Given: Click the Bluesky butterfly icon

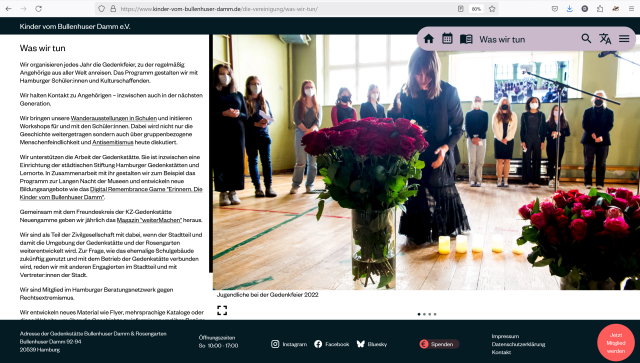Looking at the screenshot, I should pos(360,344).
